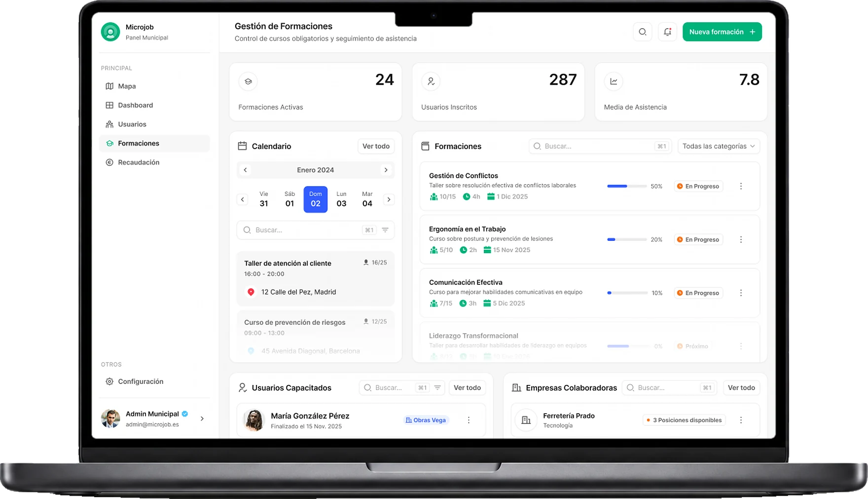This screenshot has width=868, height=499.
Task: Click Ver todo in Empresas Colaboradoras
Action: [741, 388]
